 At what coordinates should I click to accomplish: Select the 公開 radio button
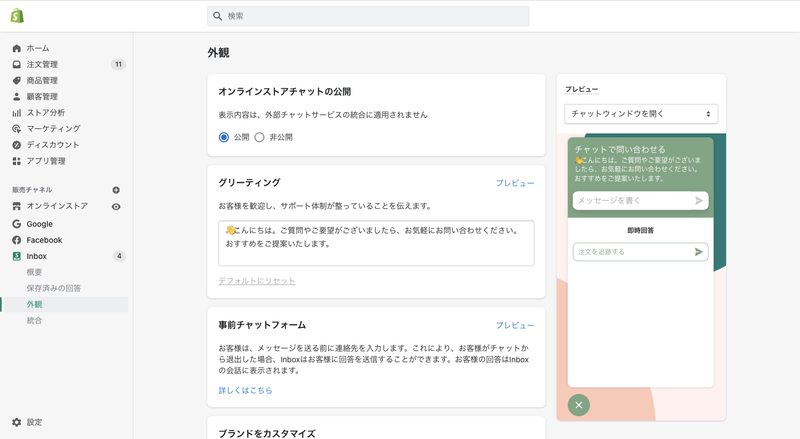coord(223,137)
